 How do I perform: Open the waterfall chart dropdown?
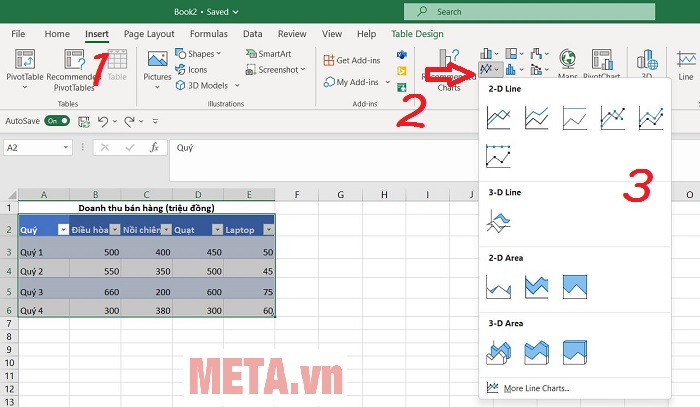(540, 54)
